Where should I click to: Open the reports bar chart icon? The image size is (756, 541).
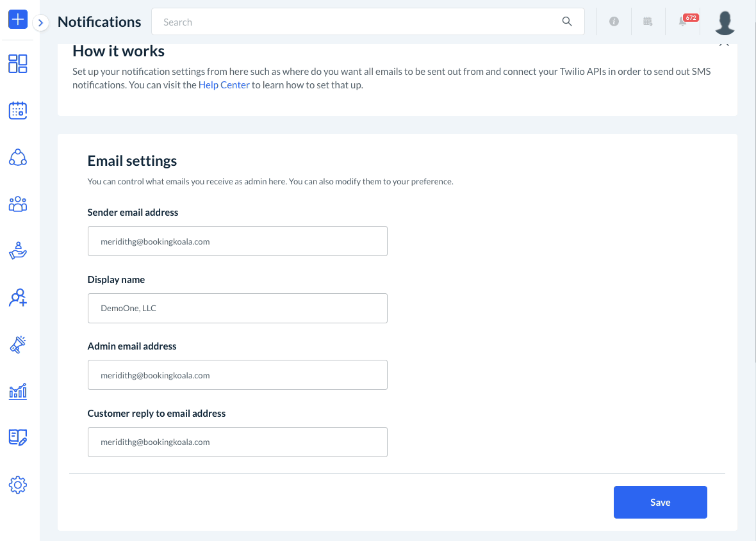pos(18,391)
